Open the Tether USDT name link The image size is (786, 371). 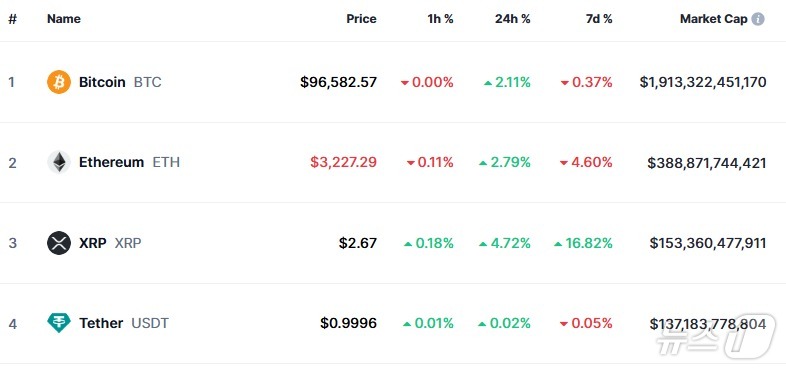coord(124,323)
